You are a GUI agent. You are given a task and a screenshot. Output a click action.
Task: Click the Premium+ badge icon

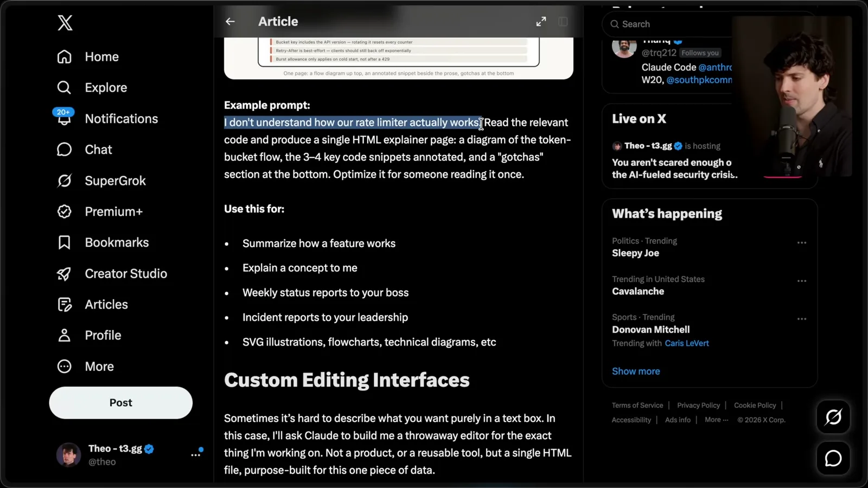(64, 211)
